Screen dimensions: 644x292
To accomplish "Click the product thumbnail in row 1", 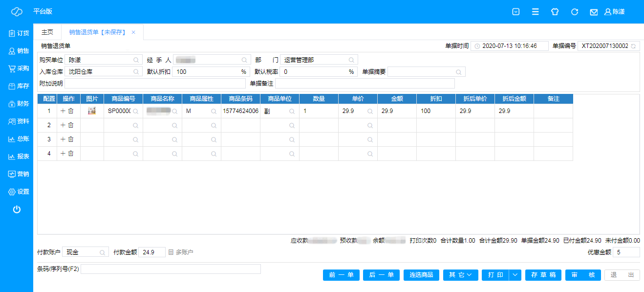I will click(91, 111).
